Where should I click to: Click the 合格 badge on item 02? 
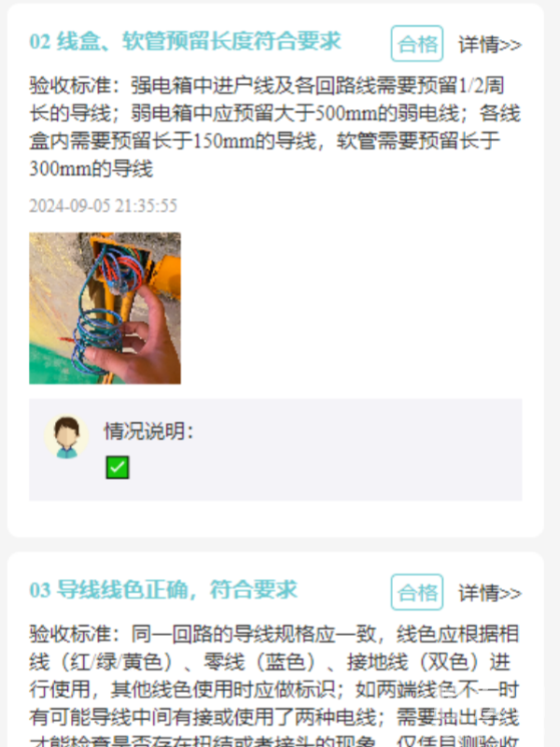[417, 44]
